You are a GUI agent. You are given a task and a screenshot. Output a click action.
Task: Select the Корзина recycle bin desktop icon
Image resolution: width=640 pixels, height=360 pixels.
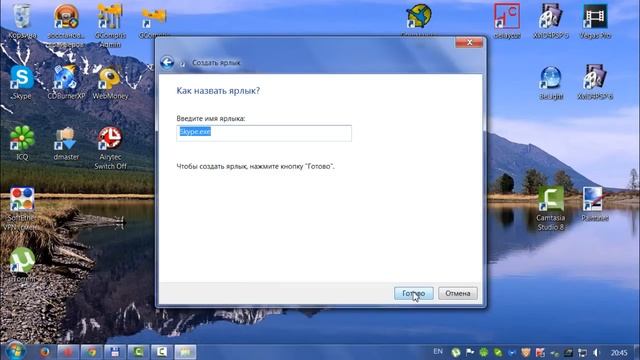[22, 22]
